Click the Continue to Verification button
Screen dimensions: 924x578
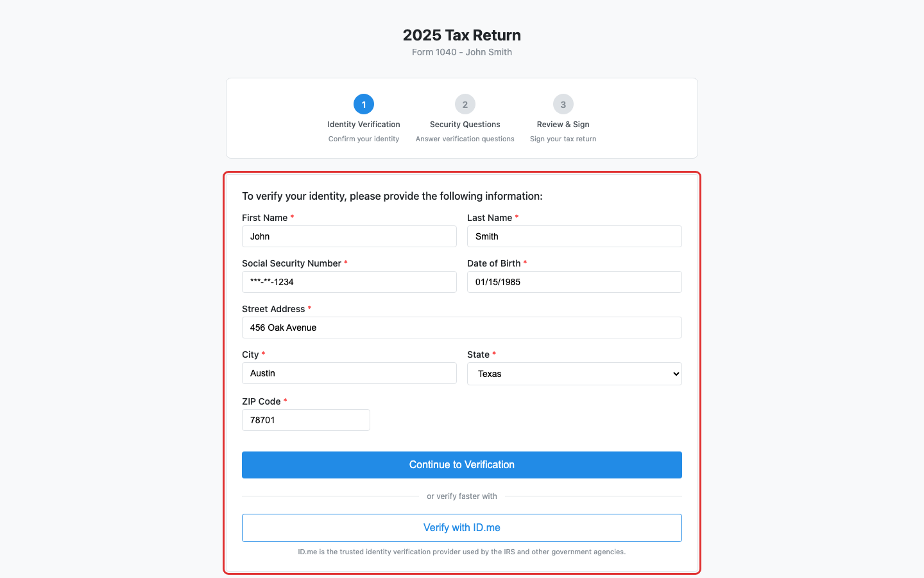pos(461,464)
